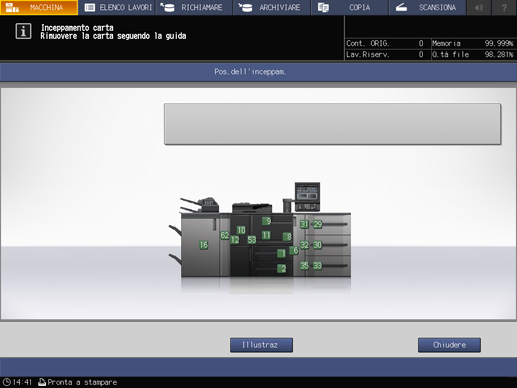517x388 pixels.
Task: Select jam location marker 32
Action: [x=304, y=245]
